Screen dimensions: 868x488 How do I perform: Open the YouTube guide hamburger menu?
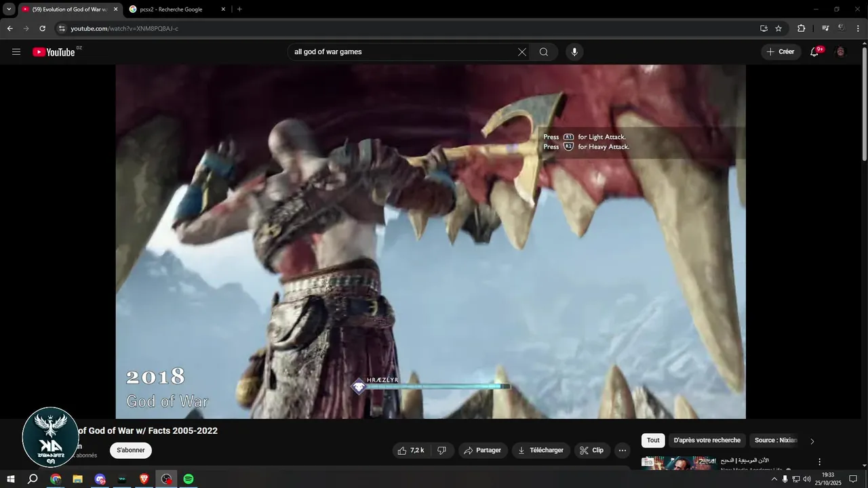point(16,52)
